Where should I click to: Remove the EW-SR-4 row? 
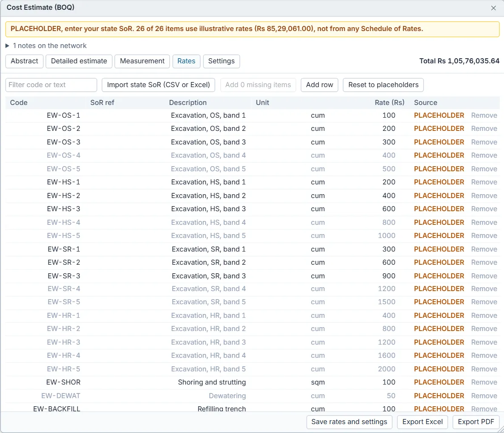point(484,289)
